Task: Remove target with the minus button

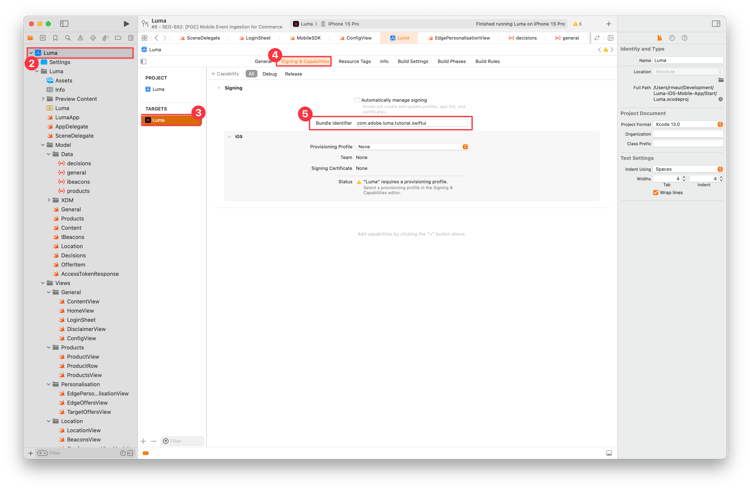Action: point(154,441)
